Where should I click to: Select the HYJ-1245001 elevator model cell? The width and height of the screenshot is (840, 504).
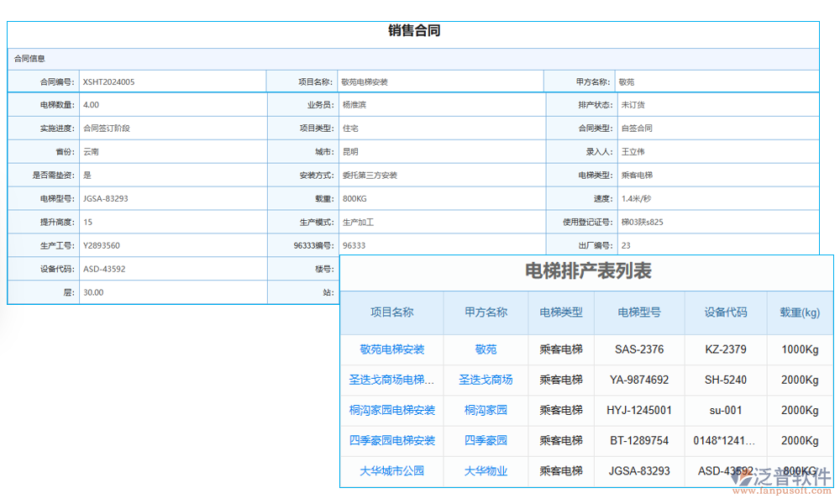(639, 410)
